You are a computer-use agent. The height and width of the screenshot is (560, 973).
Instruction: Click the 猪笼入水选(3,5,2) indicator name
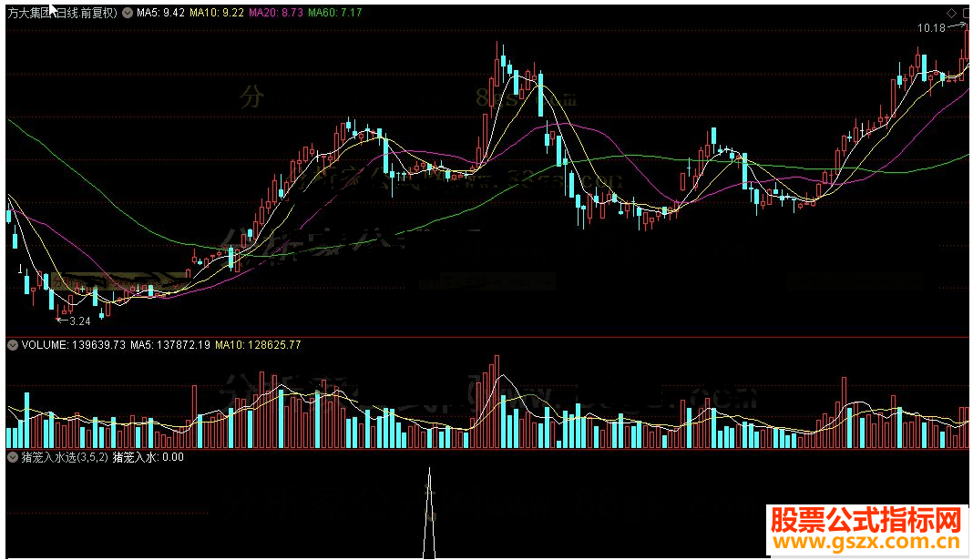click(65, 457)
